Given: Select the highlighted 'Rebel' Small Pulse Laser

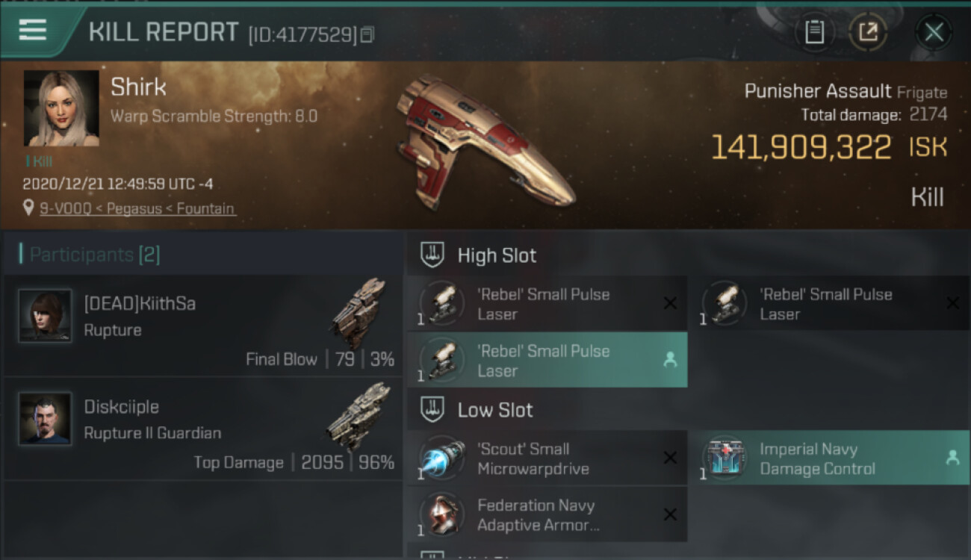Looking at the screenshot, I should click(547, 360).
